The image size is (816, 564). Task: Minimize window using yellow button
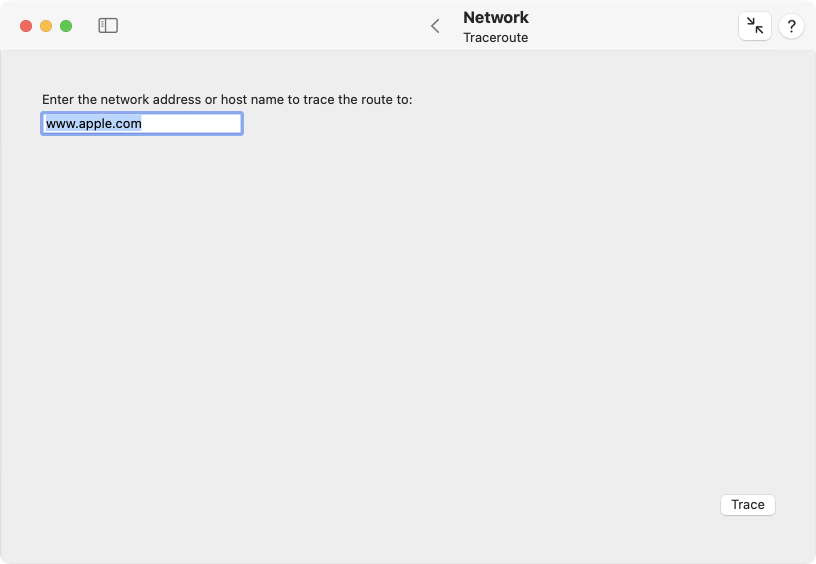(46, 26)
